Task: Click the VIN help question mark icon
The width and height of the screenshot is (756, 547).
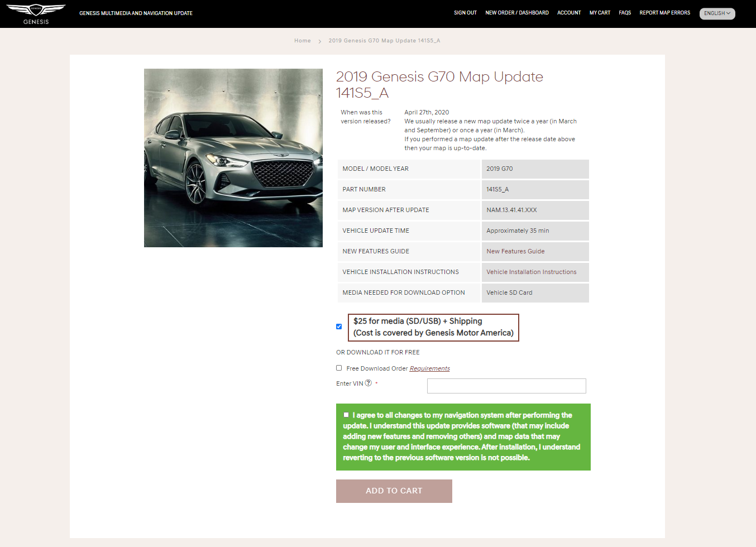Action: pyautogui.click(x=368, y=383)
